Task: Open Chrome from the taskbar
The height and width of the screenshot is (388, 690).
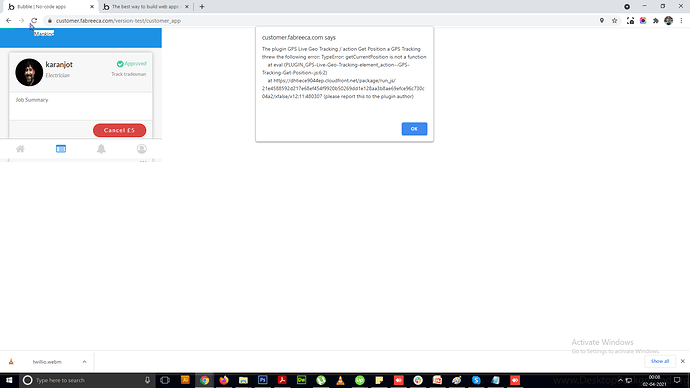Action: (205, 380)
